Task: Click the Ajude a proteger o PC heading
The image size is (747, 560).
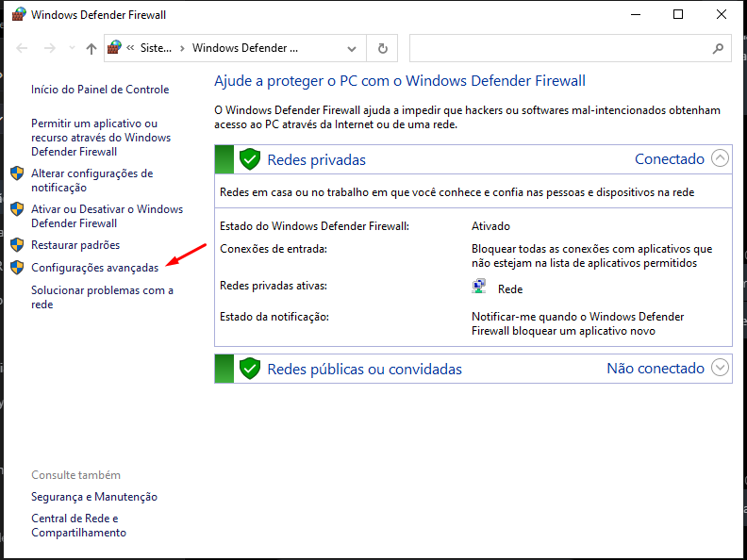Action: coord(400,81)
